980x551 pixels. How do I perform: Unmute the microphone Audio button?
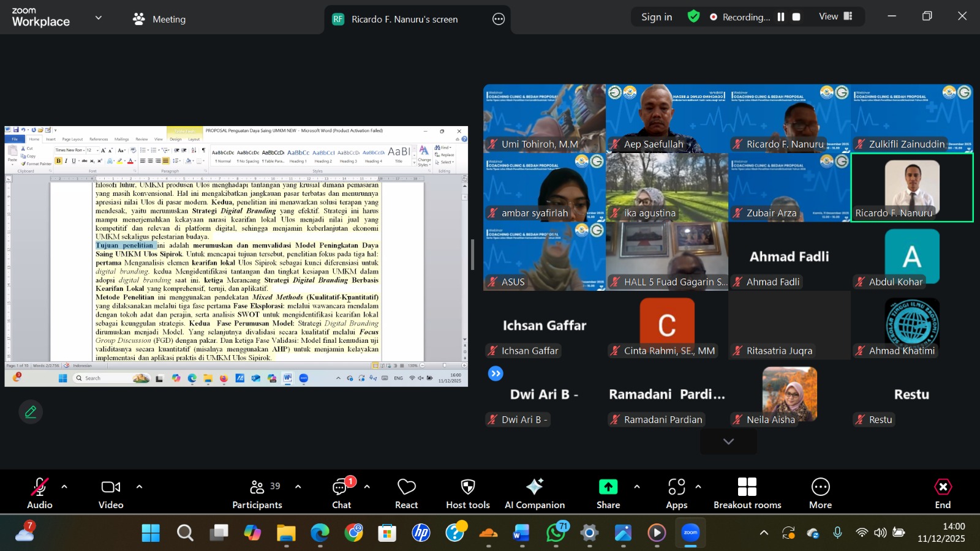pos(40,493)
